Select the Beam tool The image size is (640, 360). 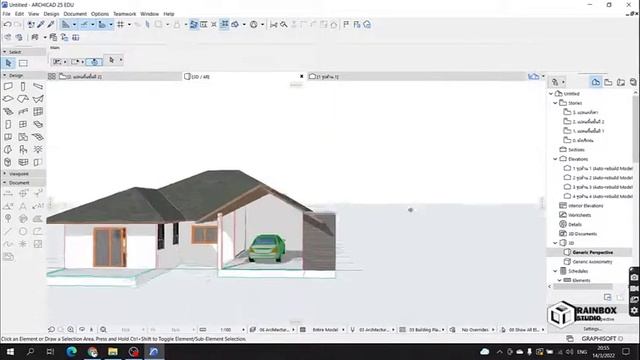point(38,86)
